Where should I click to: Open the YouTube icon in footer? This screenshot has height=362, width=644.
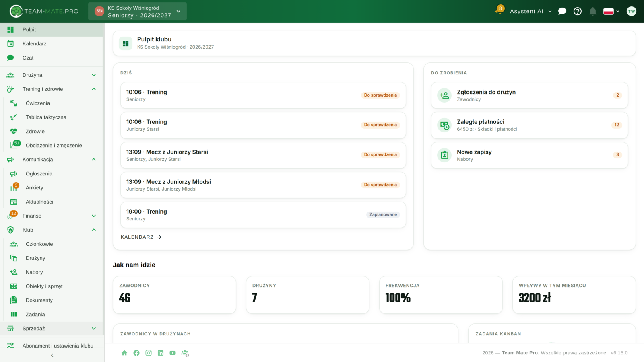(173, 353)
